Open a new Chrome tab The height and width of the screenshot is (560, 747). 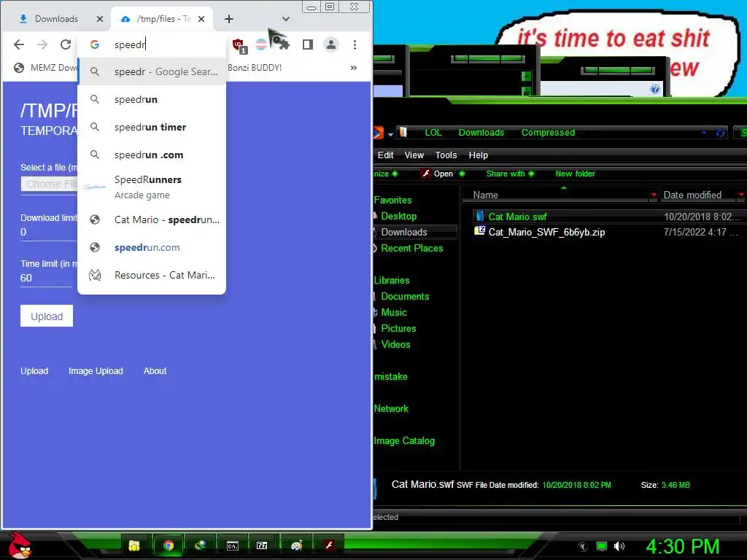[x=228, y=19]
